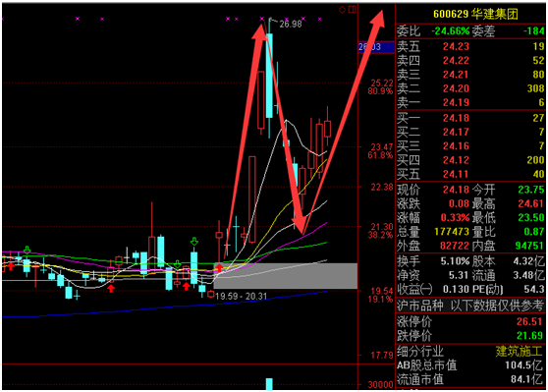
Task: Select the 卖一 ask price 24.19
Action: pos(456,102)
